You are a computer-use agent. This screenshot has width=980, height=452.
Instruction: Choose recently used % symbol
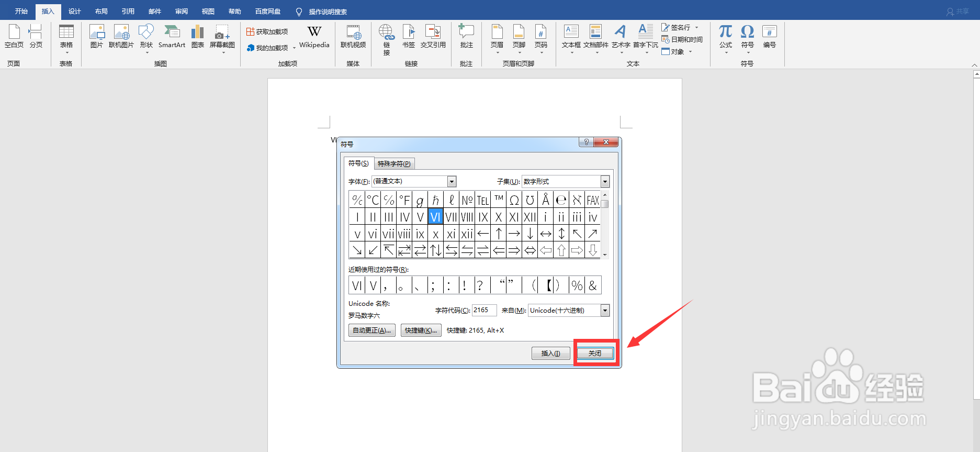[577, 285]
